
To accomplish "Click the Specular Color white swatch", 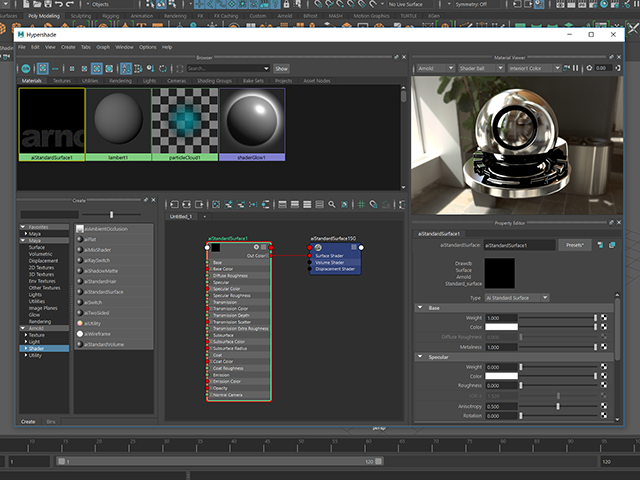I will tap(501, 376).
